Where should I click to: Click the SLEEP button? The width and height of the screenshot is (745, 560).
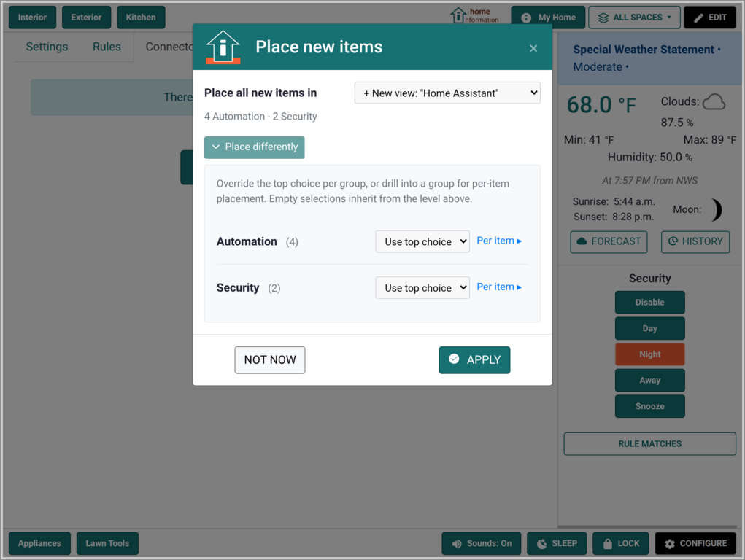coord(557,543)
